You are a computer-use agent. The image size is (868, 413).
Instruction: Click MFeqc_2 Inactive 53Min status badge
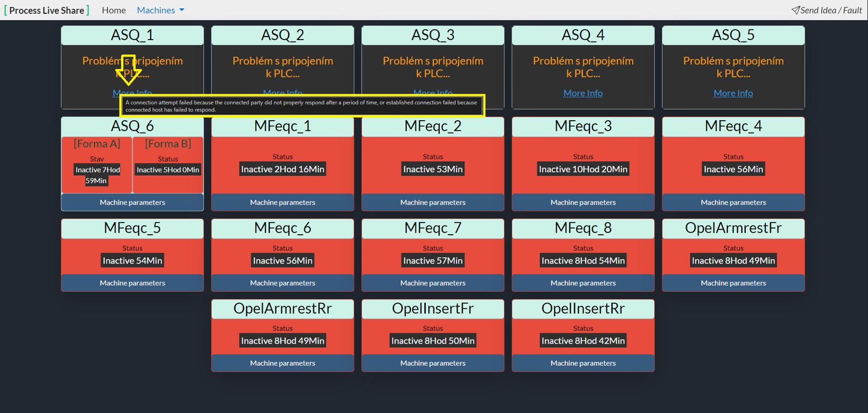point(433,169)
